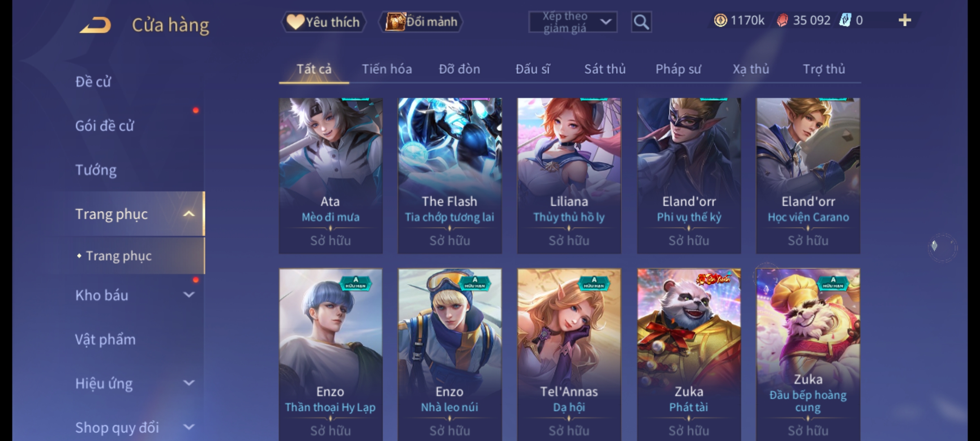Tap the plus icon to add currency
Image resolution: width=980 pixels, height=441 pixels.
point(905,20)
